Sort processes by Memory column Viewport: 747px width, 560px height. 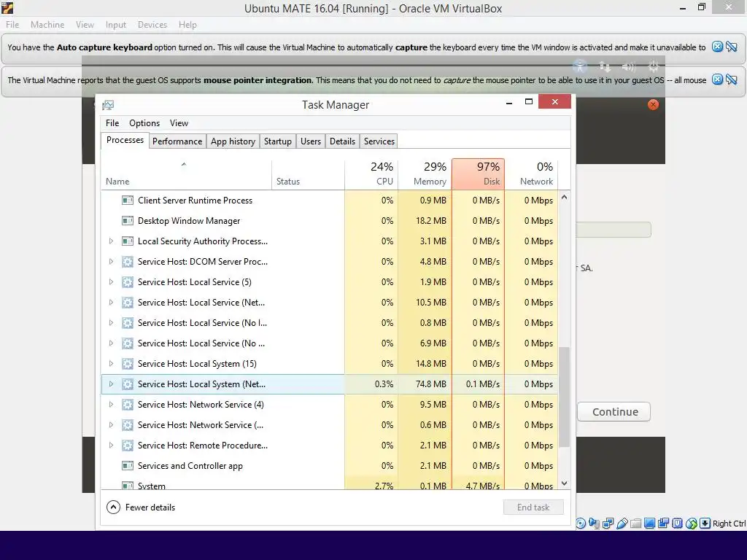click(x=425, y=174)
